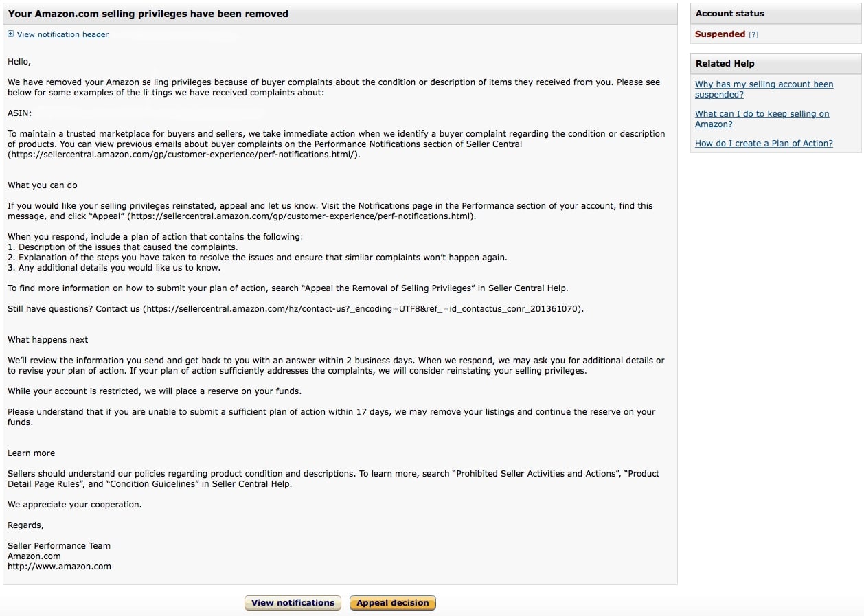The height and width of the screenshot is (616, 864).
Task: Open the View notification header link
Action: 62,34
